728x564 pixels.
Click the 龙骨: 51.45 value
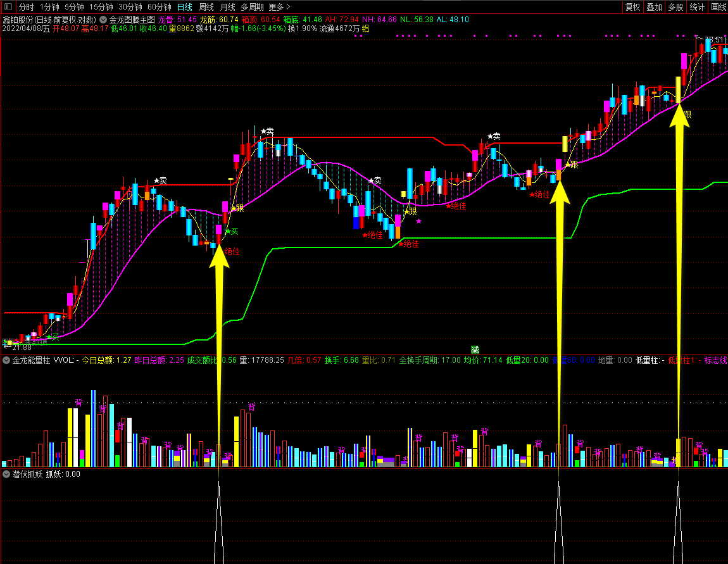click(x=178, y=20)
